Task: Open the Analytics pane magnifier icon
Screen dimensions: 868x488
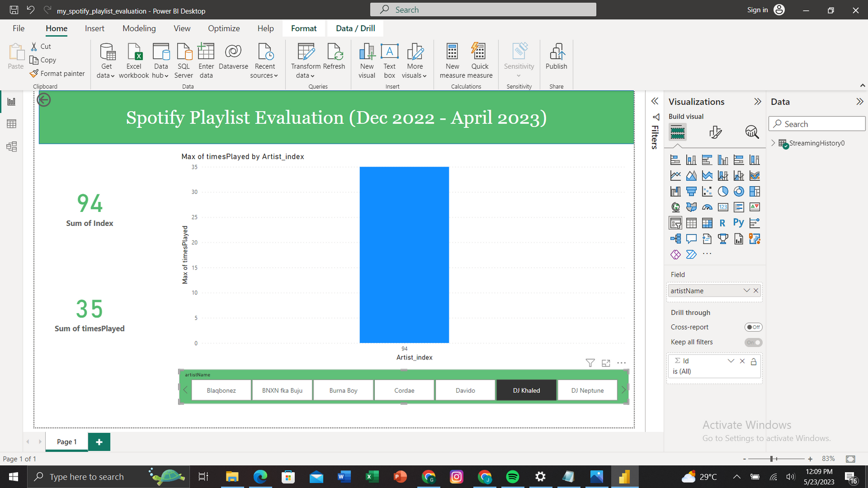Action: (751, 132)
